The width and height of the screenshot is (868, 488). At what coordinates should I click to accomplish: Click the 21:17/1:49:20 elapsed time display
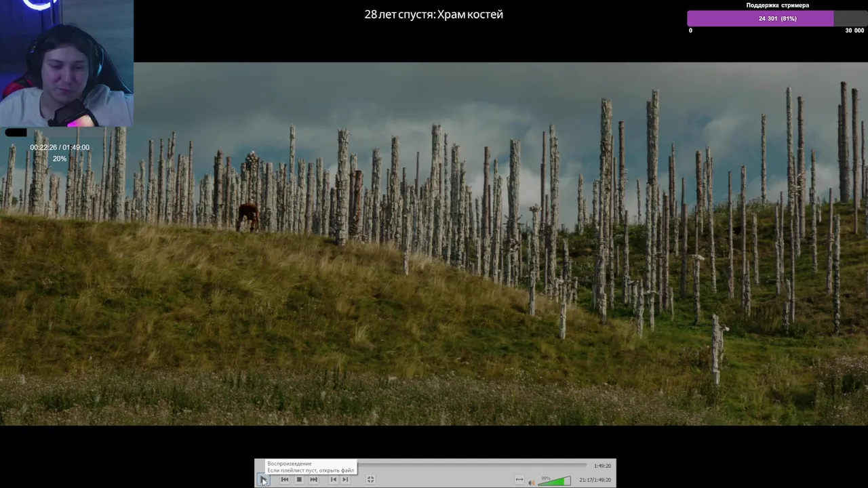coord(595,480)
